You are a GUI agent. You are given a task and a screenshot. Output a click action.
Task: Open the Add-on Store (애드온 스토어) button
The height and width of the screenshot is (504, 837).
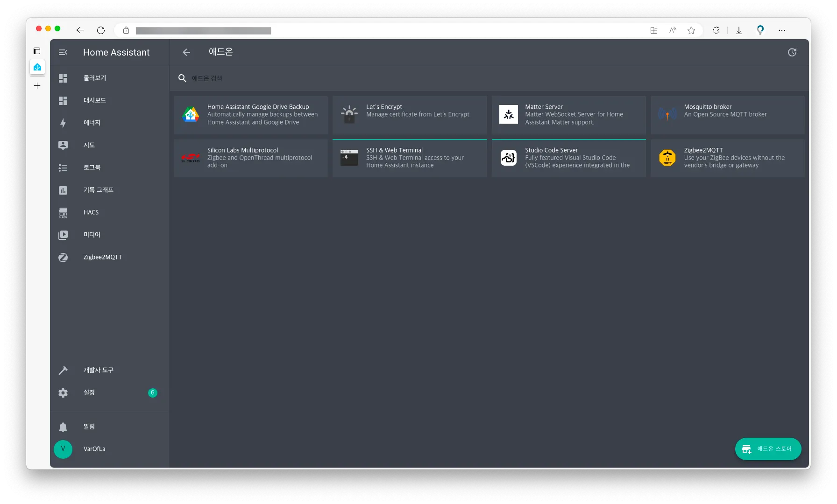(768, 449)
